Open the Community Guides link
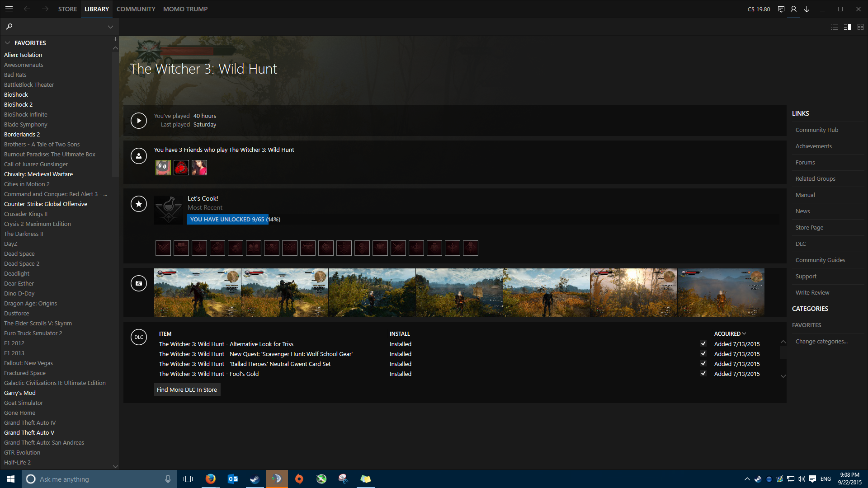This screenshot has width=868, height=488. pos(820,260)
